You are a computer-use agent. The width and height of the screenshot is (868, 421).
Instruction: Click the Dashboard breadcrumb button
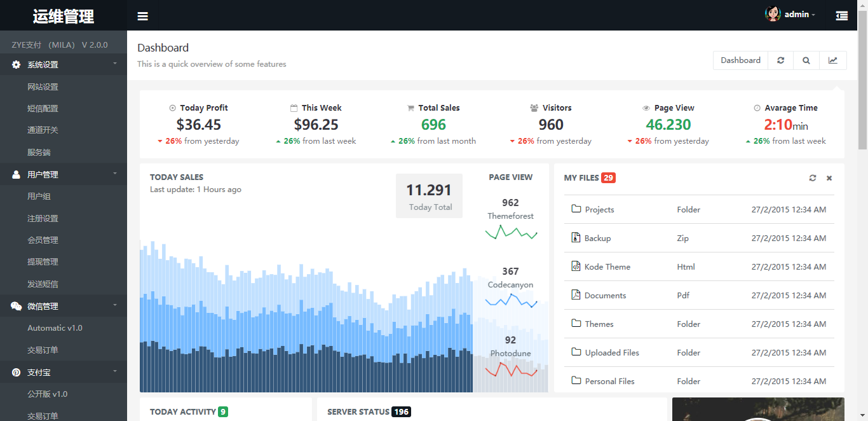point(740,60)
